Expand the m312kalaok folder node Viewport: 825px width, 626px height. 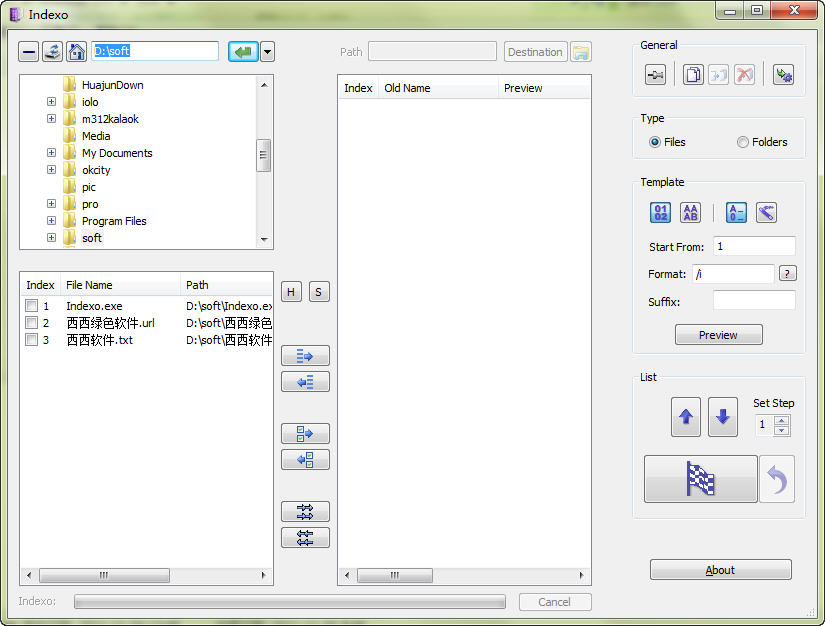51,119
